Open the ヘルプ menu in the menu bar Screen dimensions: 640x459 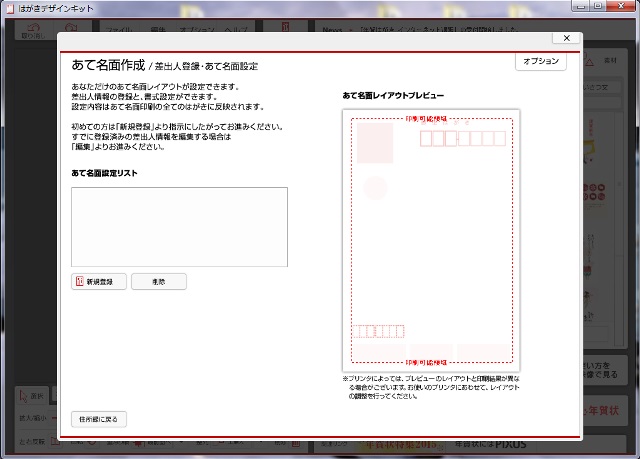(238, 31)
